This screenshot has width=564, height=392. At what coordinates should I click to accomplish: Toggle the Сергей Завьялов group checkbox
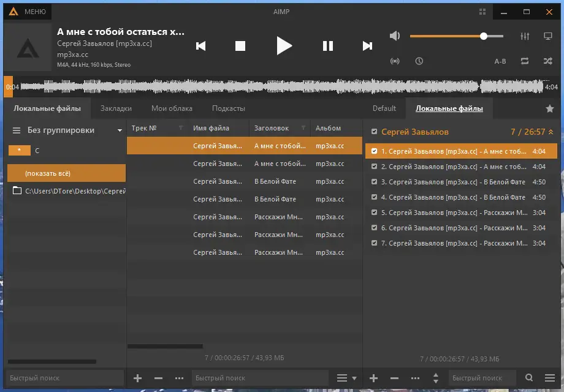tap(374, 132)
